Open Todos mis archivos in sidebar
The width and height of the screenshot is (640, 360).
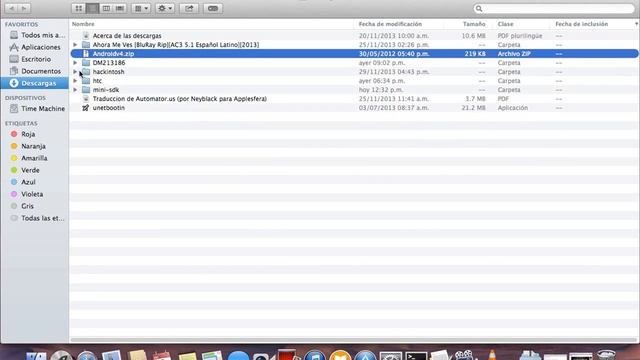pos(37,35)
